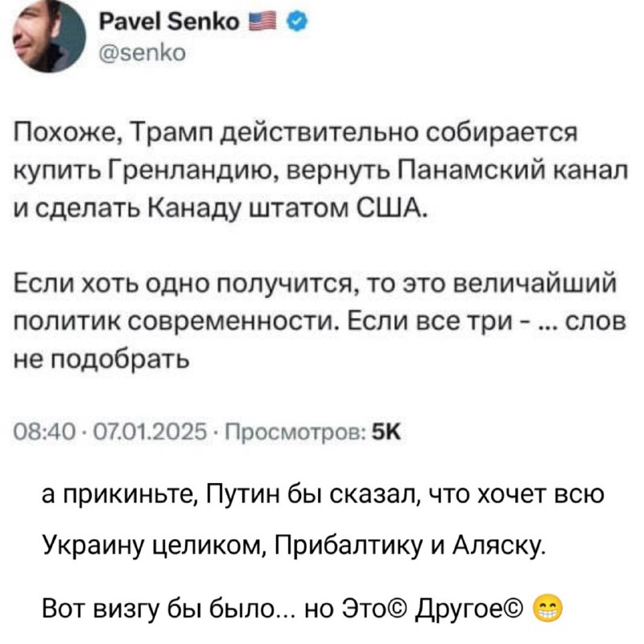This screenshot has height=644, width=644.
Task: Click the comment line starting а прикиньте, Путин
Action: coord(323,495)
